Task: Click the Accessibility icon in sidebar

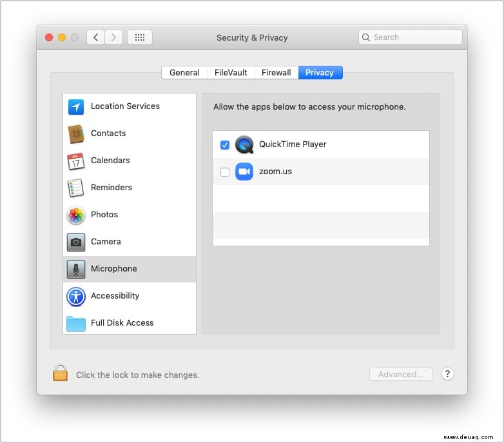Action: 76,297
